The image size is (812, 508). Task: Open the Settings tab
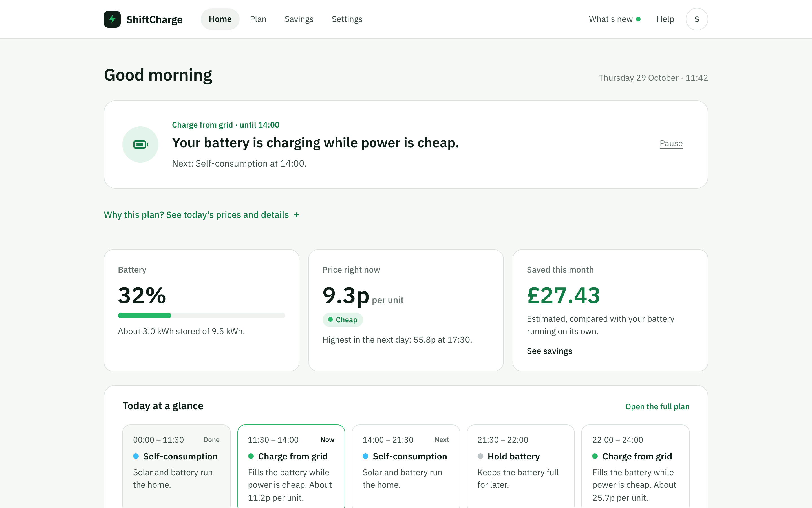347,19
